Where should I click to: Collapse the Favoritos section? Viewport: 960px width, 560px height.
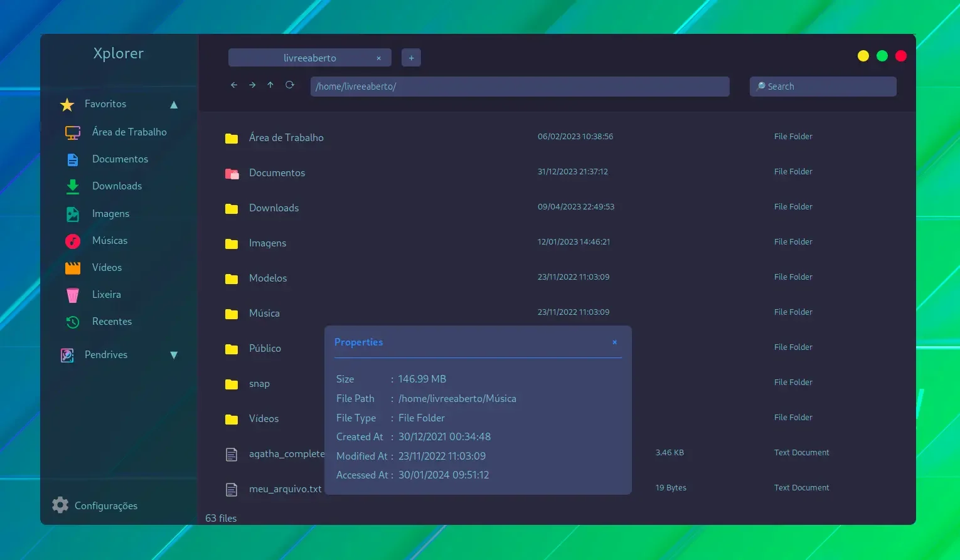point(174,105)
